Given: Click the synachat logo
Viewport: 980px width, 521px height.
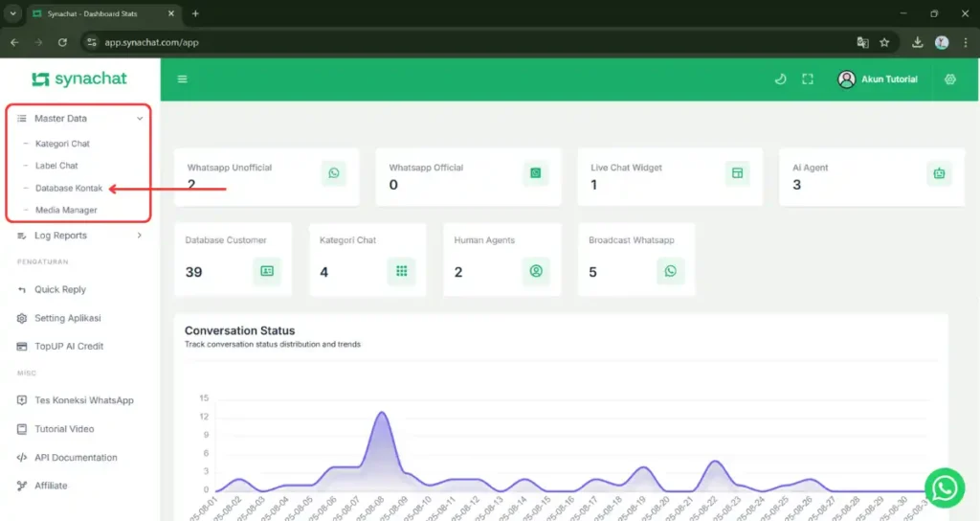Looking at the screenshot, I should 78,79.
